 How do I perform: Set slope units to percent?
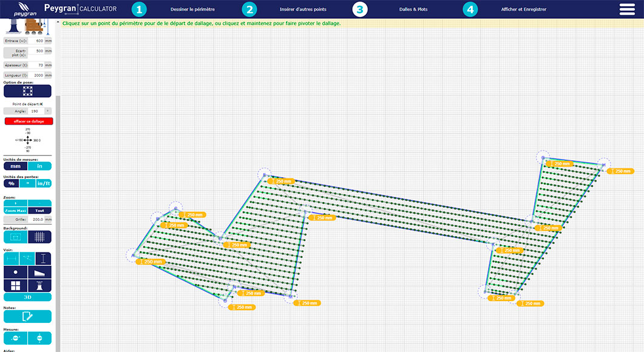(12, 183)
